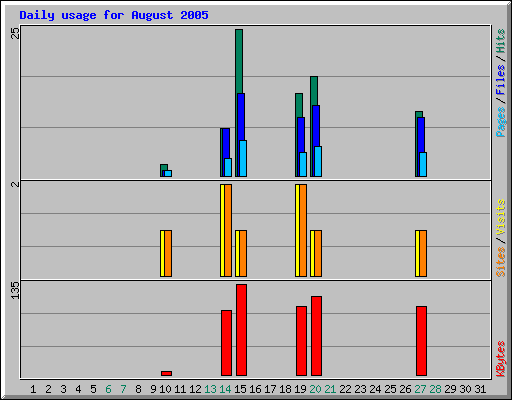Select the red KBytes bar for day 20
The image size is (512, 400).
point(316,336)
